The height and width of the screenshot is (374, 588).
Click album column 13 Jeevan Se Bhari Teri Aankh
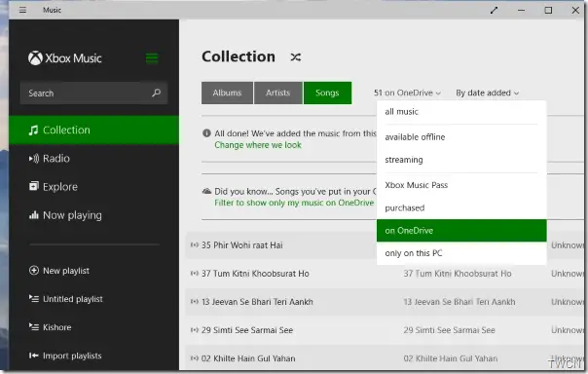point(459,302)
